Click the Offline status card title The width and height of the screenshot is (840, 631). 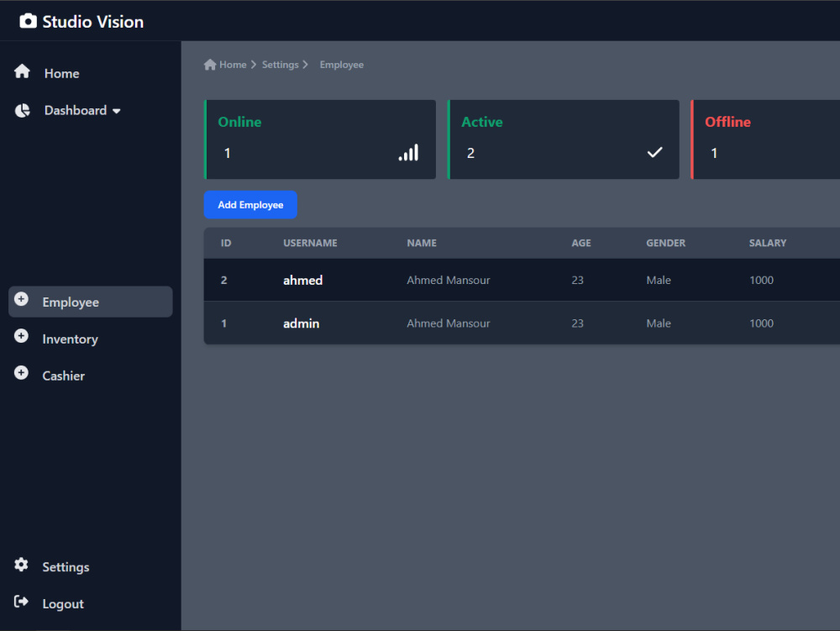coord(727,122)
